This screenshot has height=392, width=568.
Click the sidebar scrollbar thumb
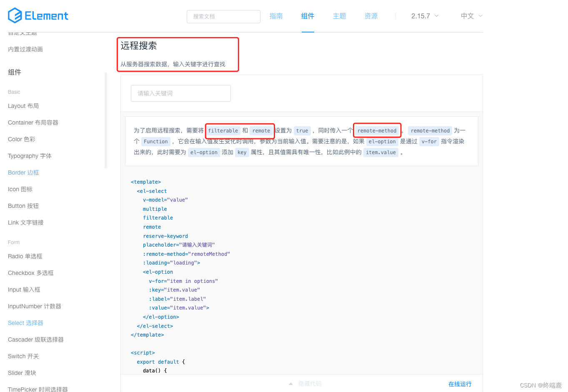point(106,120)
